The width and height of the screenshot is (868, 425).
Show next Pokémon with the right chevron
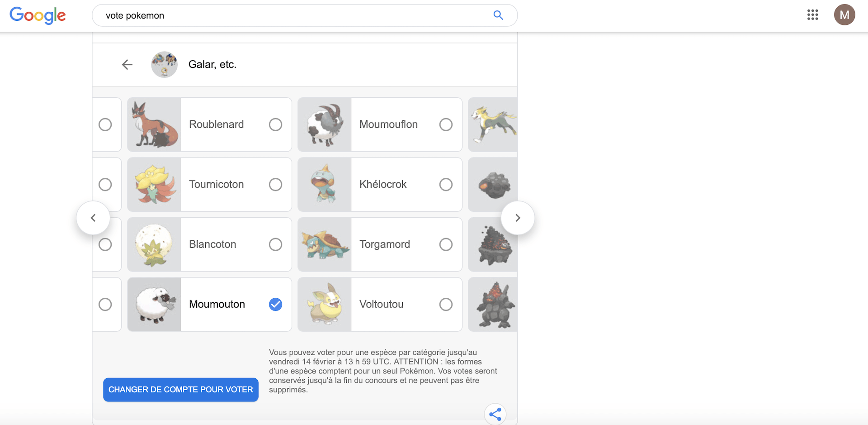click(518, 218)
